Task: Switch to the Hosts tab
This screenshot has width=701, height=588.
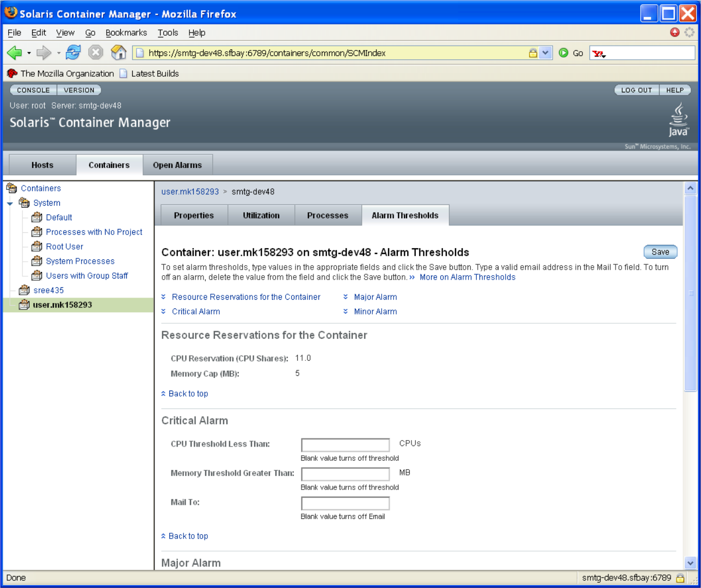Action: pos(42,165)
